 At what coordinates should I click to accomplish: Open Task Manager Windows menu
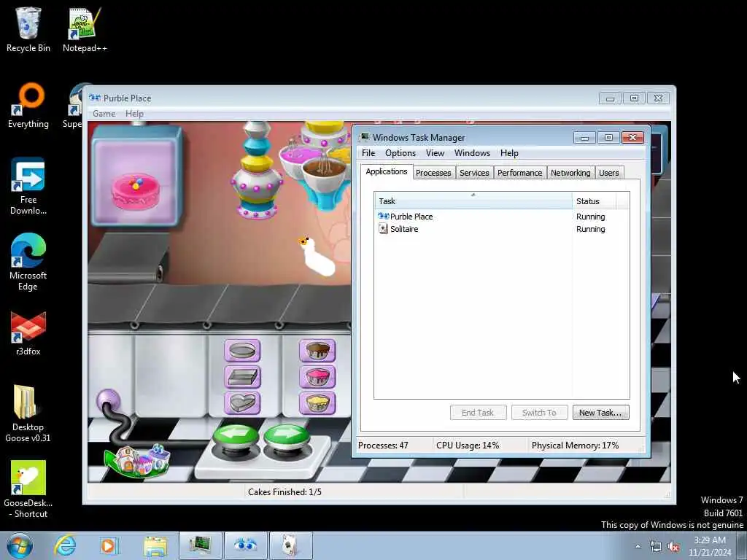click(x=472, y=153)
